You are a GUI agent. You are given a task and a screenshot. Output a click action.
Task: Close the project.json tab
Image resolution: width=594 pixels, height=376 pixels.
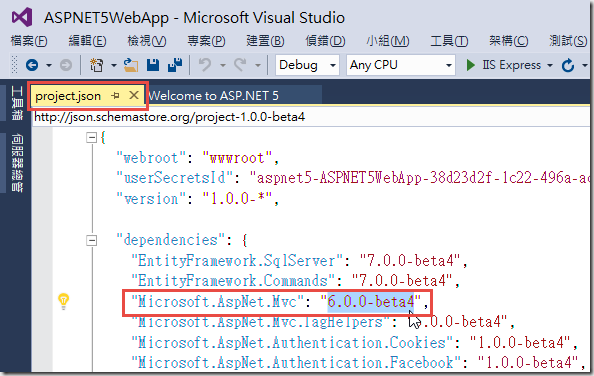coord(134,95)
